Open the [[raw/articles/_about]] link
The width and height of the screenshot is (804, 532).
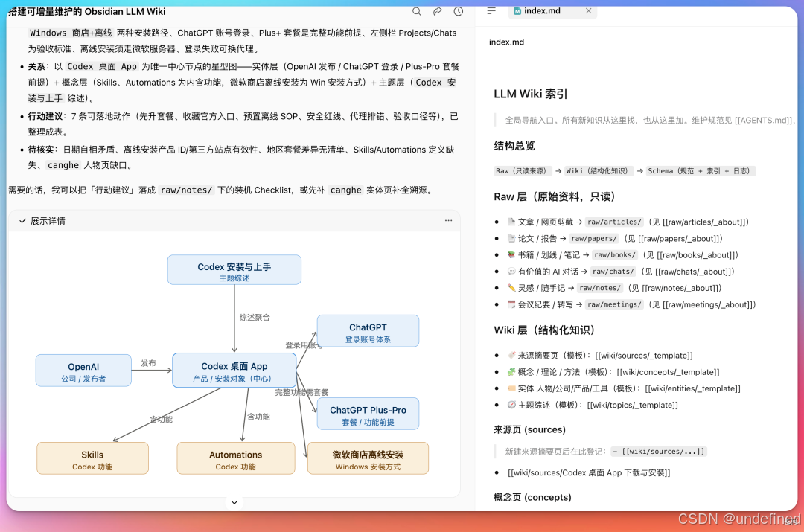click(703, 222)
